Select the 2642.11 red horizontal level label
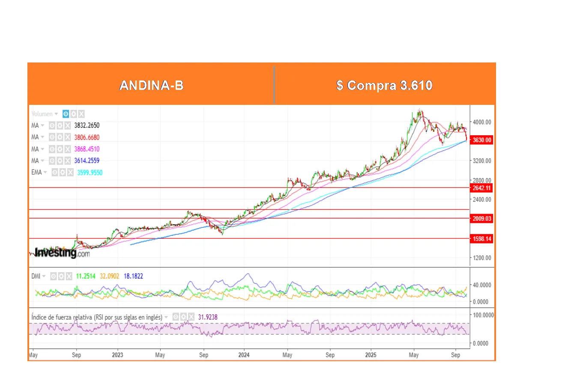Image resolution: width=562 pixels, height=392 pixels. pyautogui.click(x=481, y=188)
